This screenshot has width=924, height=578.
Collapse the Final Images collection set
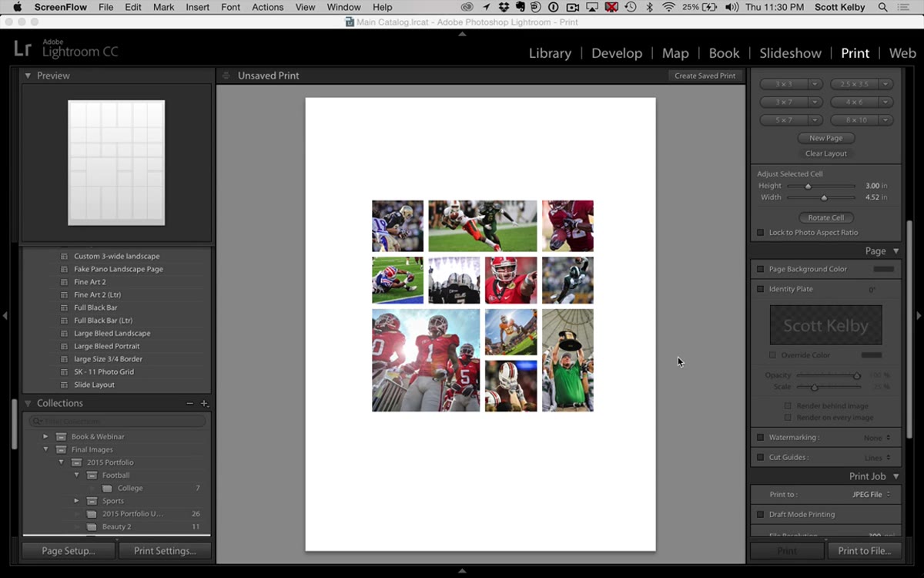click(45, 450)
